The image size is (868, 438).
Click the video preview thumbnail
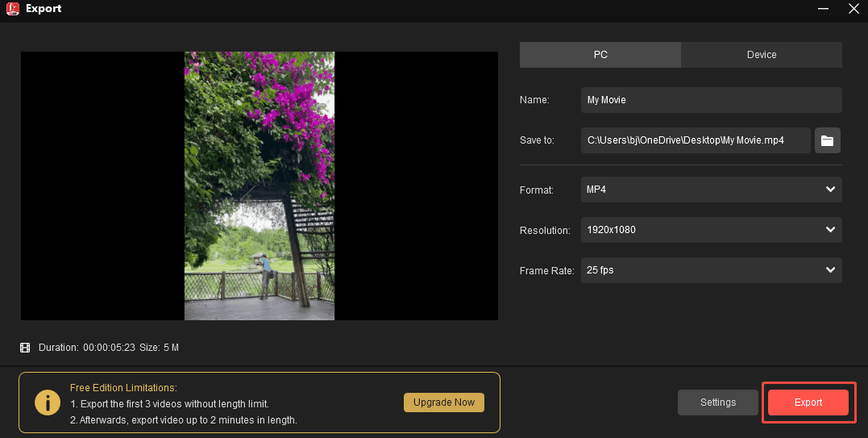coord(259,186)
